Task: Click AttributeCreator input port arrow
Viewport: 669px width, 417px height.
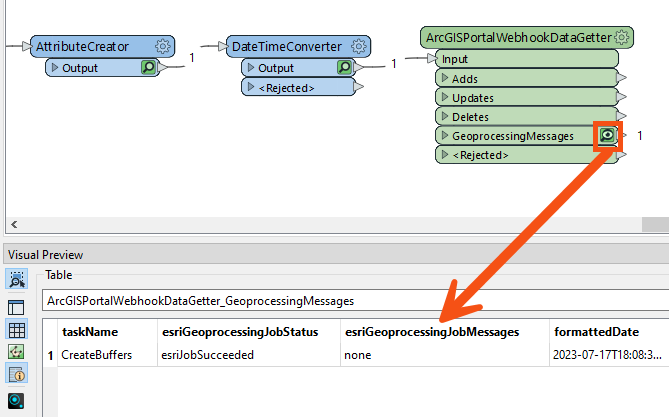Action: click(27, 46)
